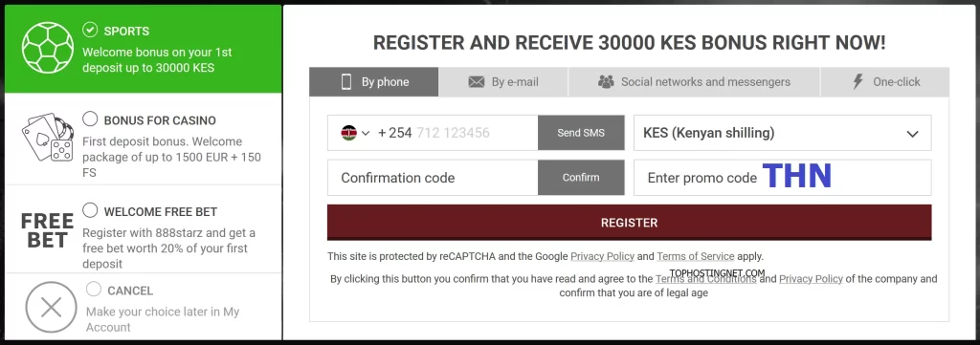The width and height of the screenshot is (980, 345).
Task: Expand the KES (Kenyan shilling) currency dropdown
Action: tap(783, 133)
